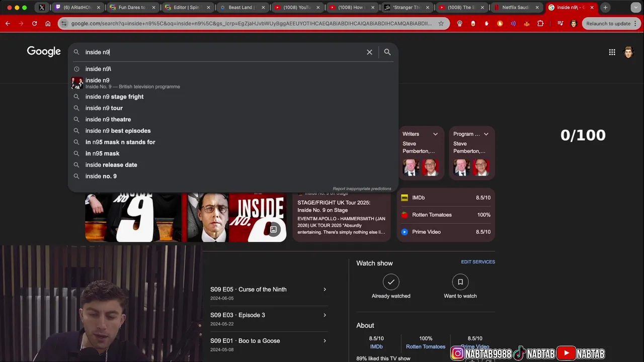Go forward with the browser forward arrow

pos(21,24)
